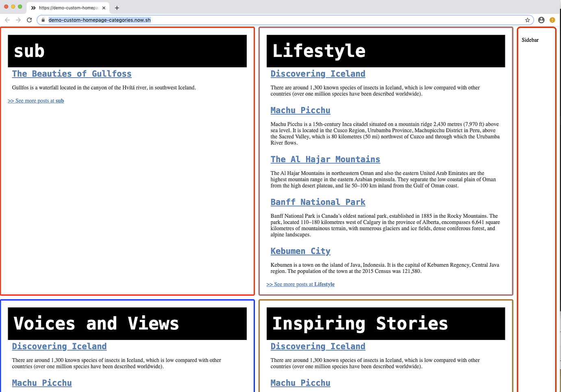Click 'See more posts at Lifestyle'
This screenshot has height=392, width=561.
coord(300,284)
